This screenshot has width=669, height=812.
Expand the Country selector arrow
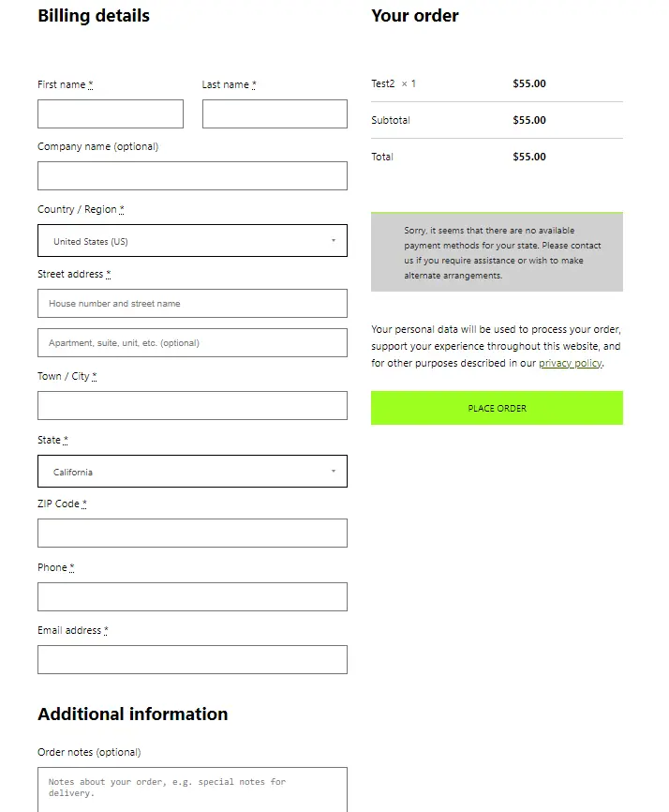tap(334, 240)
